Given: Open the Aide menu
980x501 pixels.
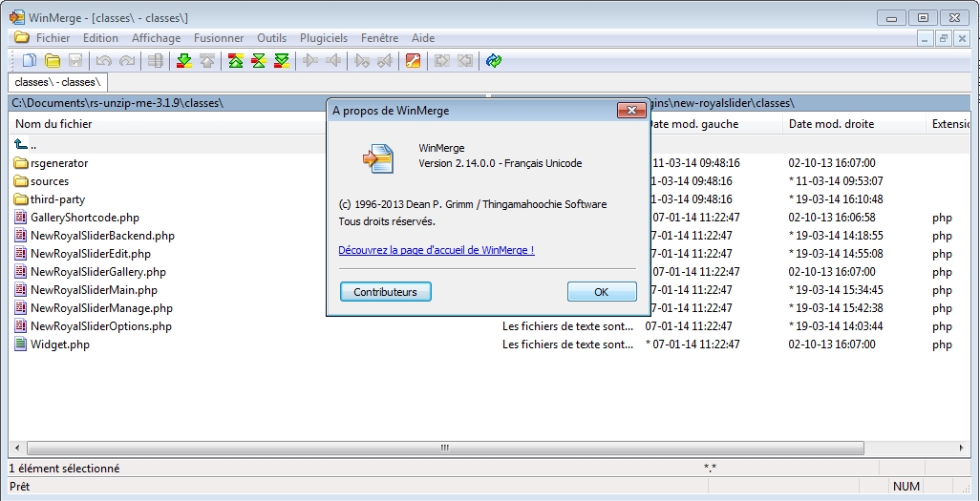Looking at the screenshot, I should coord(423,38).
